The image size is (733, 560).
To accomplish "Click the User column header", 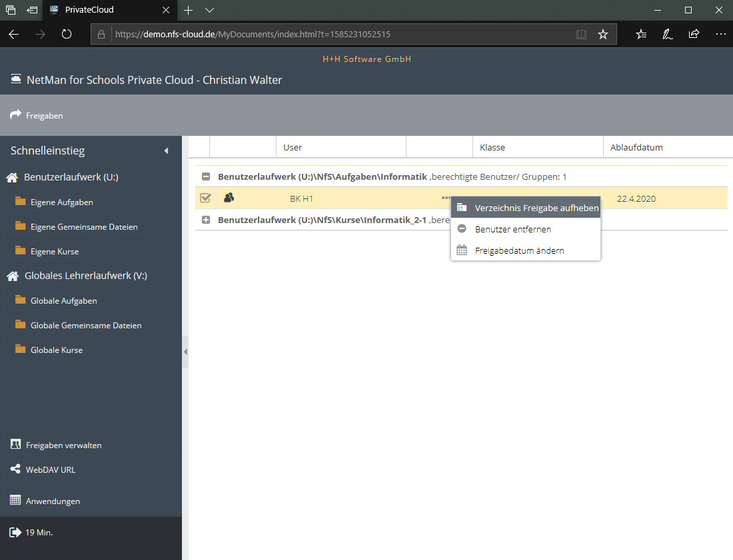I will [341, 147].
